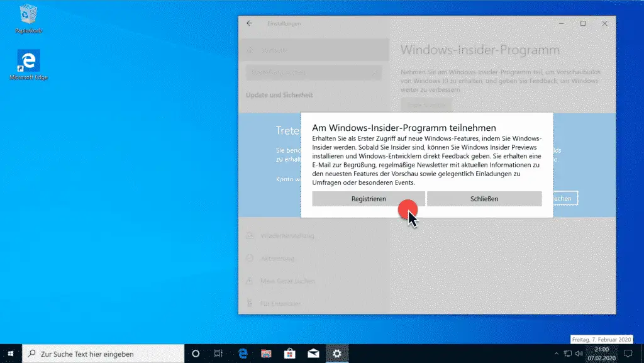Select Aktivierung in the settings sidebar
Image resolution: width=644 pixels, height=363 pixels.
[314, 259]
